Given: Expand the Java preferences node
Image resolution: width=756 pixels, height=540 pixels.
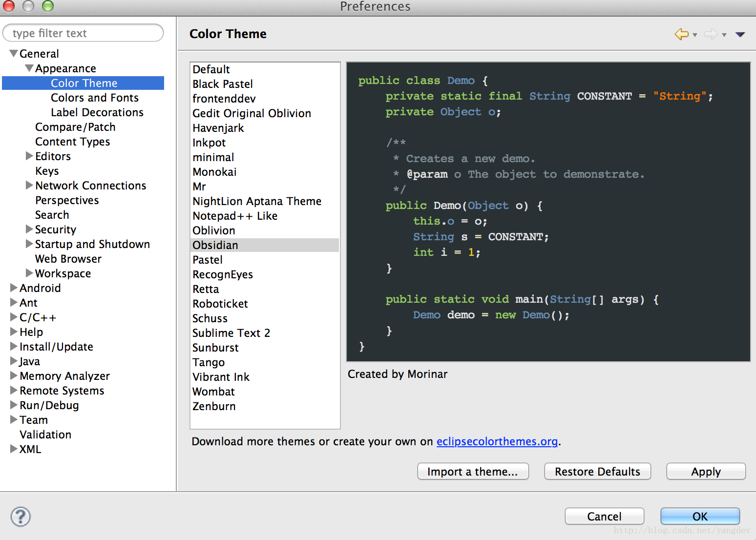Looking at the screenshot, I should coord(14,361).
